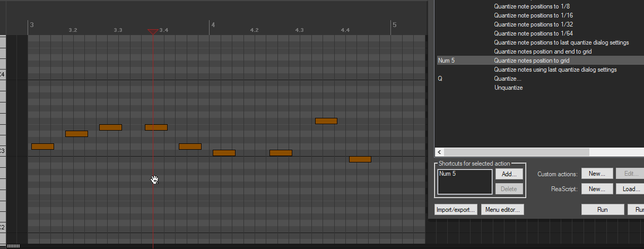Viewport: 644px width, 249px height.
Task: Select the highest MIDI note near beat 4.3
Action: [326, 121]
